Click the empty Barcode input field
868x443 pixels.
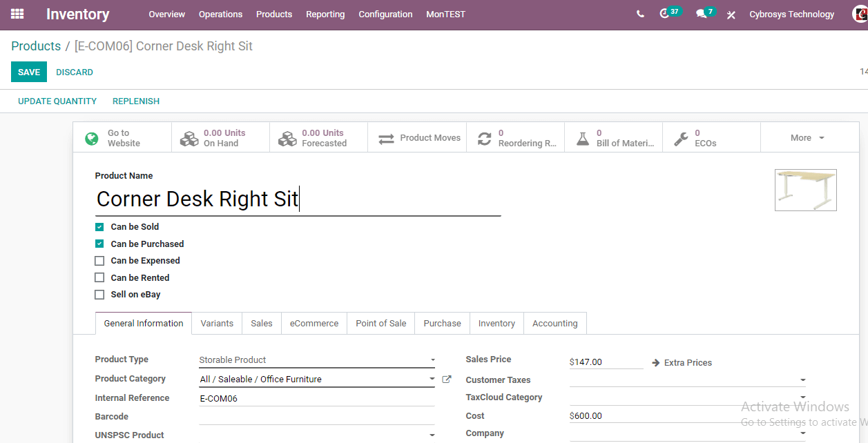click(x=317, y=417)
